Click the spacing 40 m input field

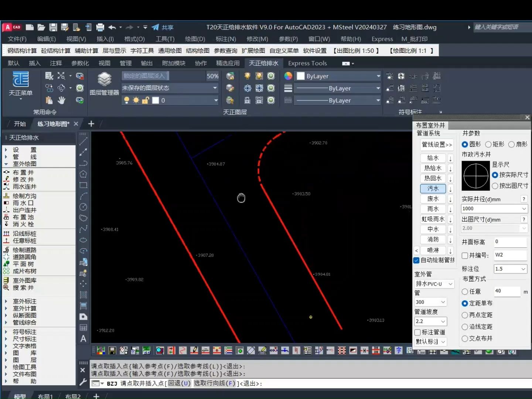[507, 291]
